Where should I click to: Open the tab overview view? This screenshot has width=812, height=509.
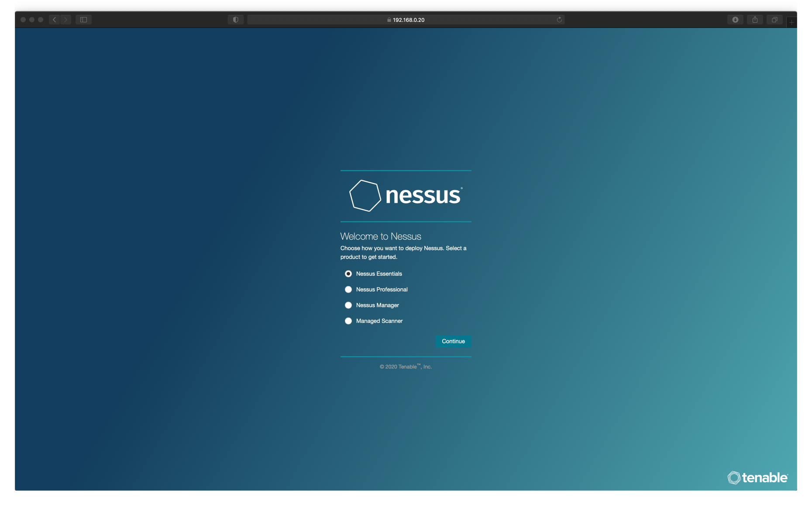pos(774,20)
